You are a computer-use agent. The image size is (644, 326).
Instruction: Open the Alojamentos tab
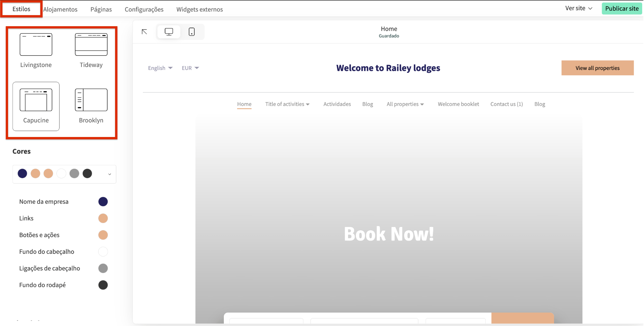click(60, 9)
